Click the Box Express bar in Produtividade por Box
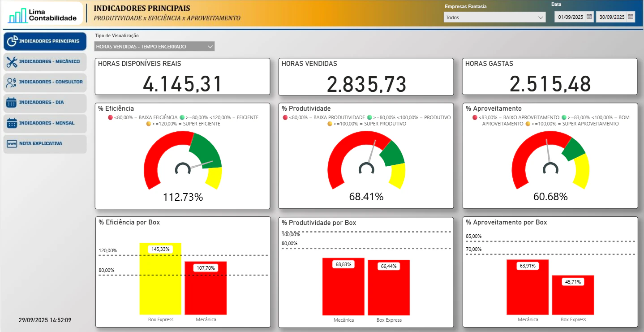Image resolution: width=644 pixels, height=332 pixels. (x=389, y=288)
